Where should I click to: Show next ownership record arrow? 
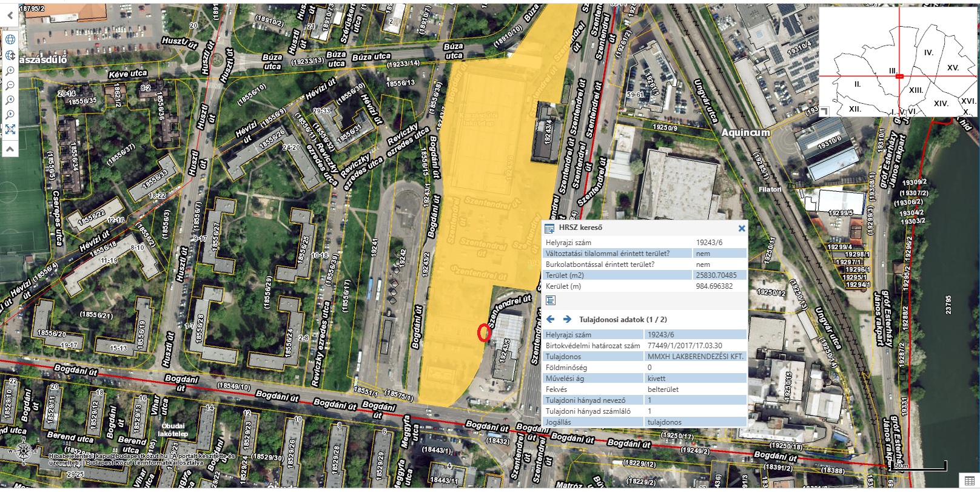coord(567,319)
